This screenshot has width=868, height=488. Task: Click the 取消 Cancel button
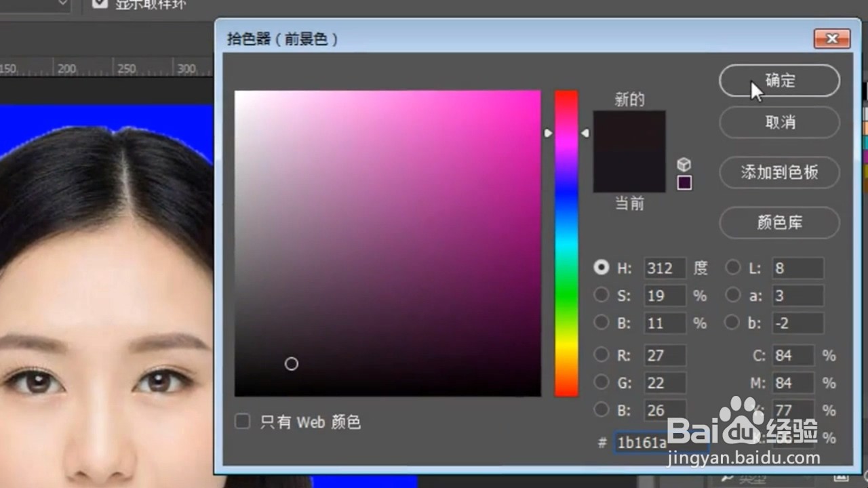[778, 123]
